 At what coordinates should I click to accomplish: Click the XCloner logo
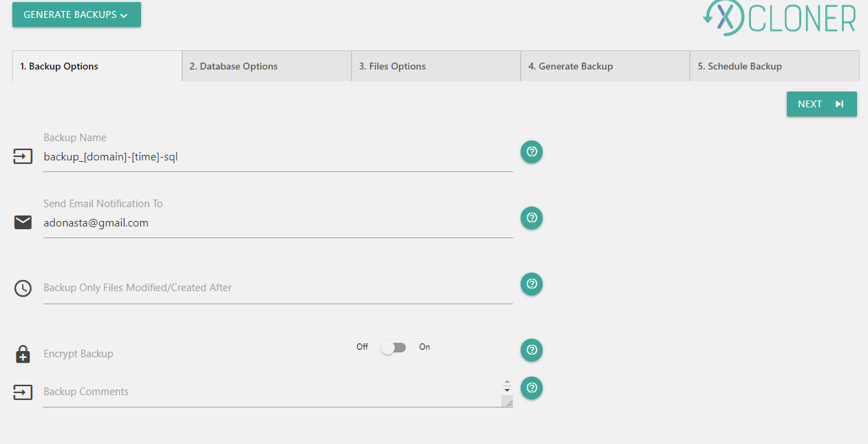tap(779, 18)
